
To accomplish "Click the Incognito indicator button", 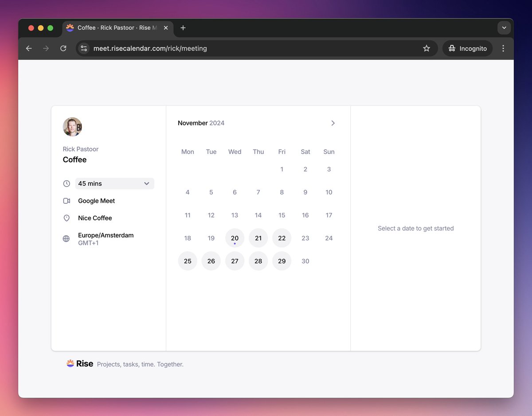I will [467, 48].
